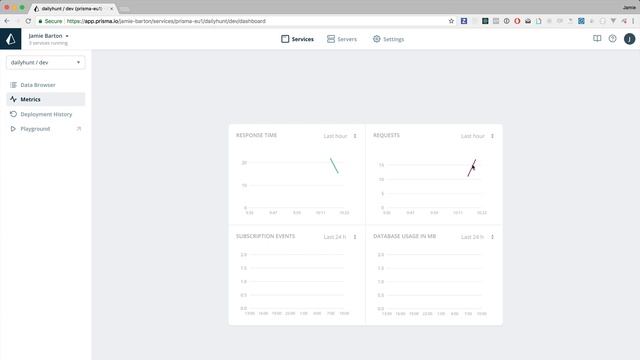Screen dimensions: 640x360
Task: Click the Response Time chart line
Action: pos(334,166)
